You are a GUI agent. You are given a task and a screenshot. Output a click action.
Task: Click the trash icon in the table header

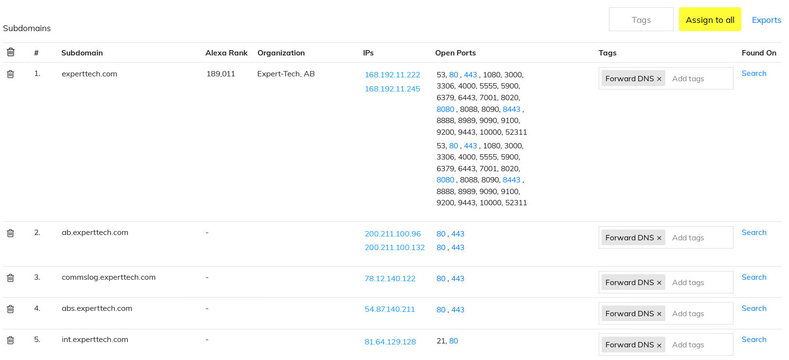tap(11, 52)
